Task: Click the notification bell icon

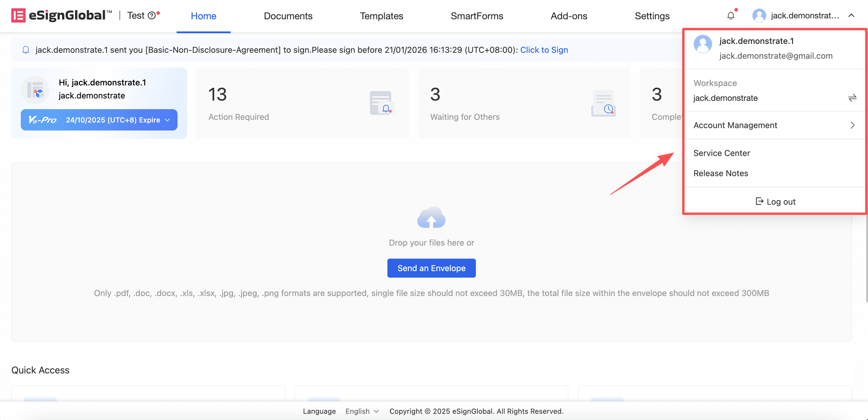Action: (x=730, y=15)
